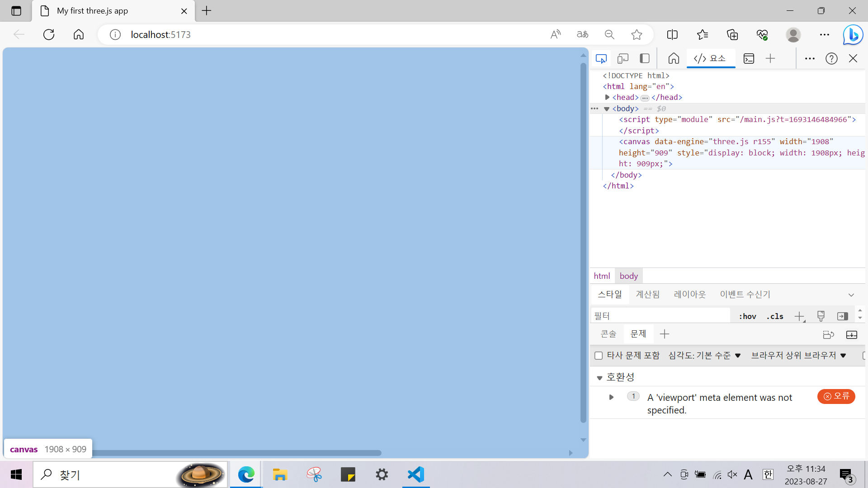This screenshot has height=488, width=868.
Task: Select html in the breadcrumb bar
Action: tap(602, 276)
